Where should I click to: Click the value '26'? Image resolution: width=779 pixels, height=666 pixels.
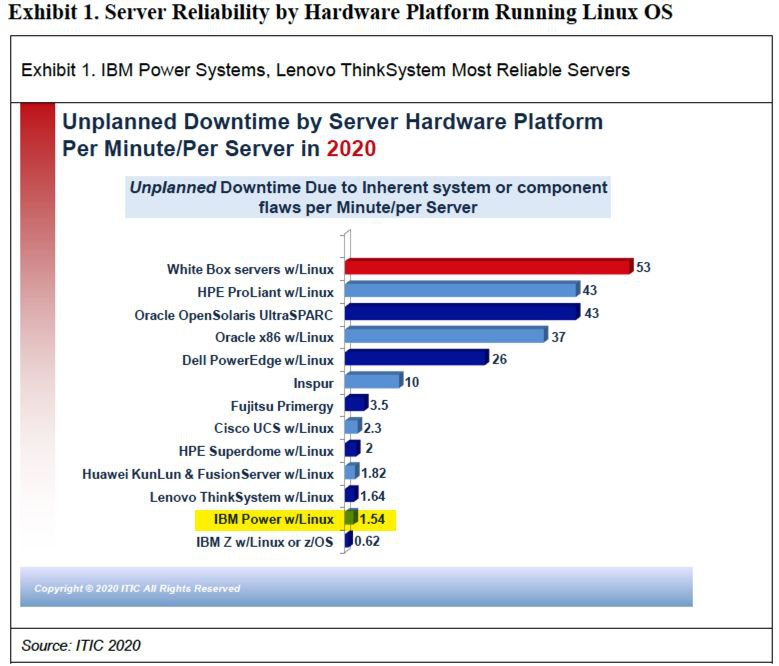click(x=499, y=359)
